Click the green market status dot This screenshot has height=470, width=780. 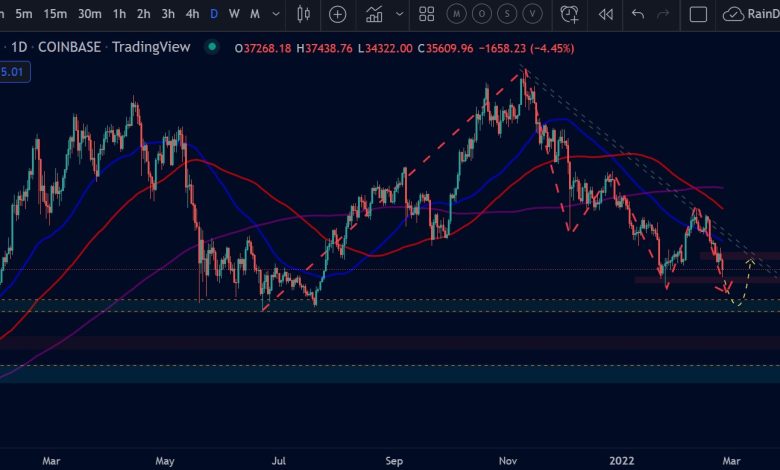pyautogui.click(x=211, y=47)
